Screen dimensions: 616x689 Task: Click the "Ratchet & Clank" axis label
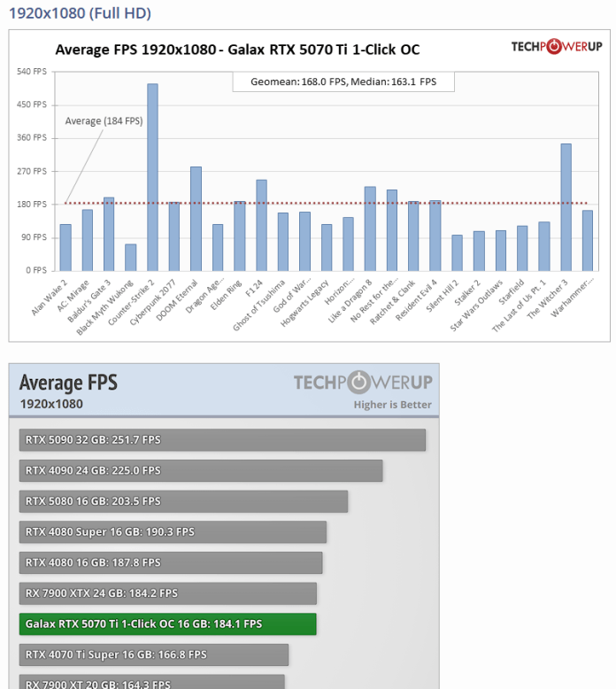click(x=392, y=302)
